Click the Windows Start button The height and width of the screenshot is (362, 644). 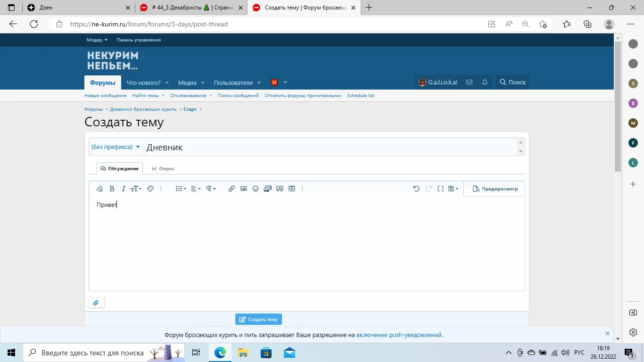pyautogui.click(x=11, y=353)
